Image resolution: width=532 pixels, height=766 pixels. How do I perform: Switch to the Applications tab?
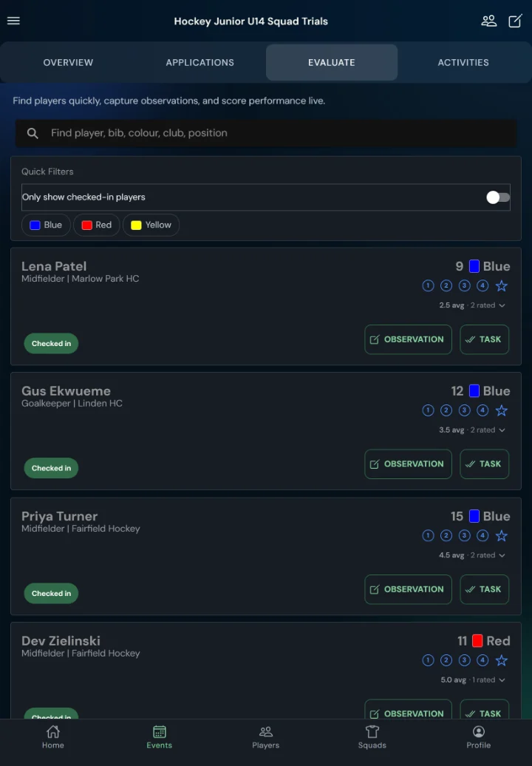click(x=199, y=63)
